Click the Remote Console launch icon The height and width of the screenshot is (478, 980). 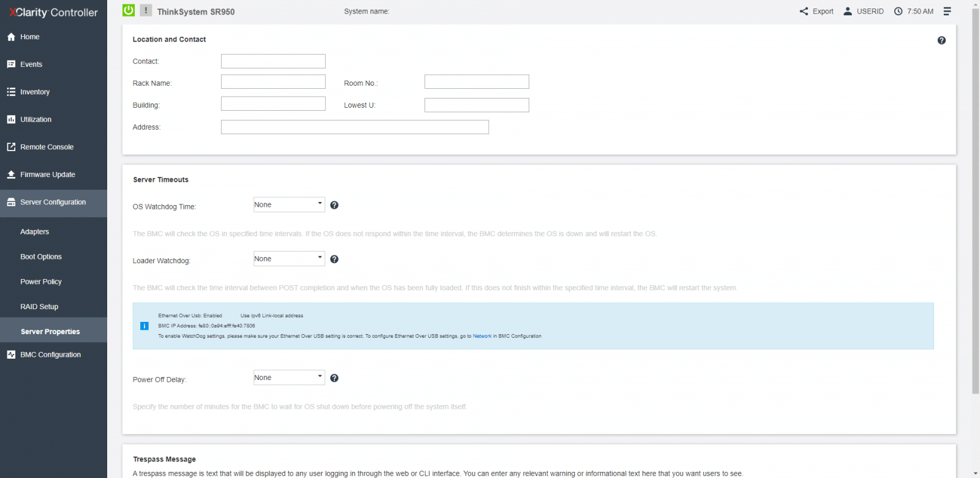pyautogui.click(x=11, y=147)
